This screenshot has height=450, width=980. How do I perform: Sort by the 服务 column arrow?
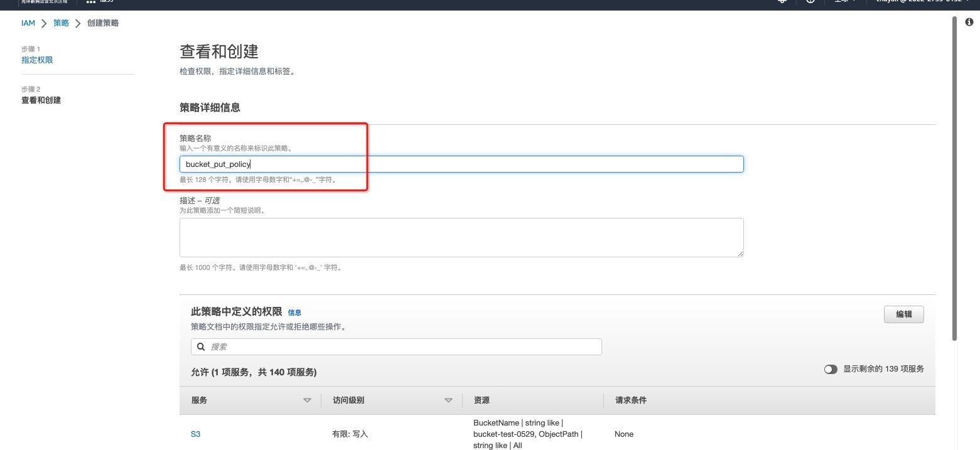tap(307, 400)
